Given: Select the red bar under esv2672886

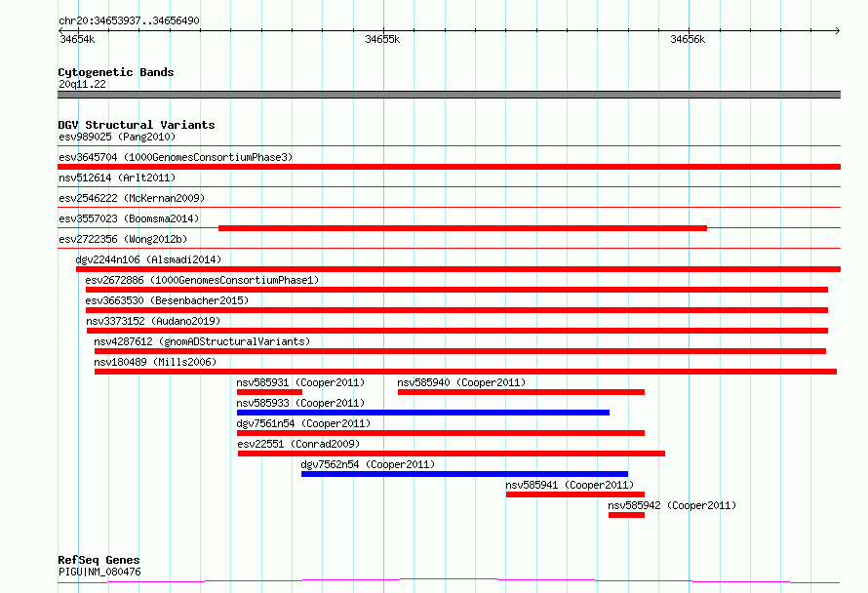Looking at the screenshot, I should click(456, 290).
